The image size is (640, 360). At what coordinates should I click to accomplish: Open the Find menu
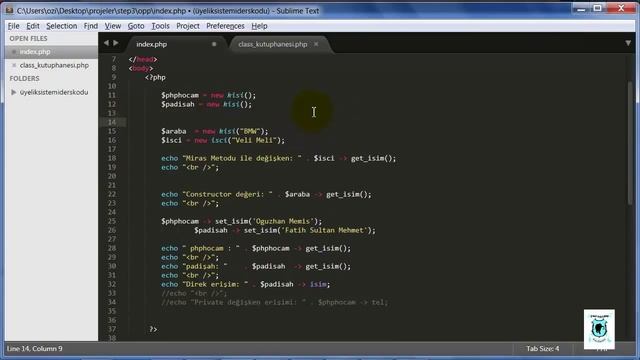pyautogui.click(x=91, y=26)
